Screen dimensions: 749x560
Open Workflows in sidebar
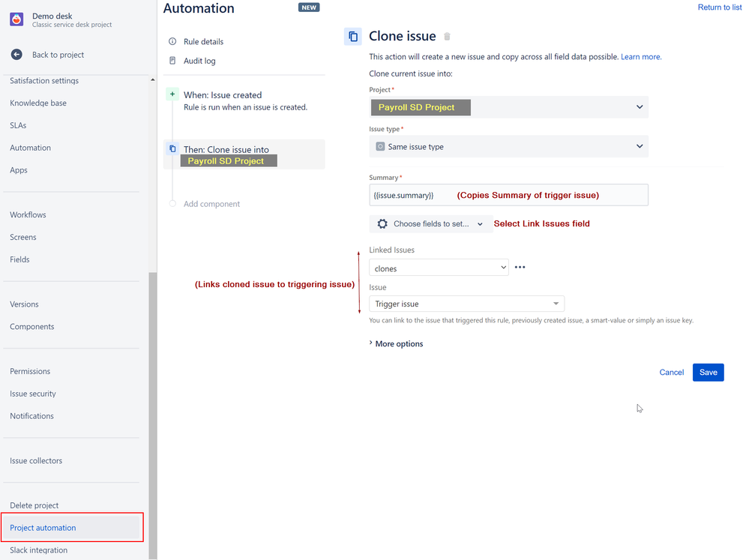(x=28, y=214)
